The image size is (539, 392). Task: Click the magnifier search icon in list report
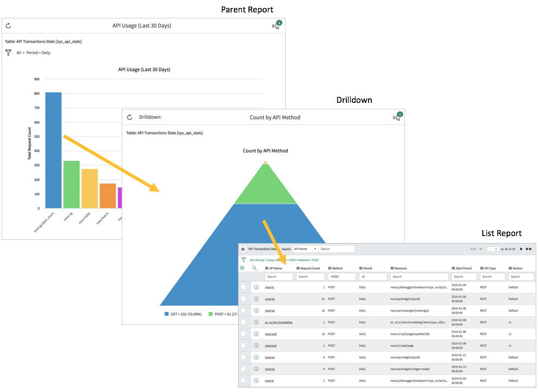coord(254,269)
